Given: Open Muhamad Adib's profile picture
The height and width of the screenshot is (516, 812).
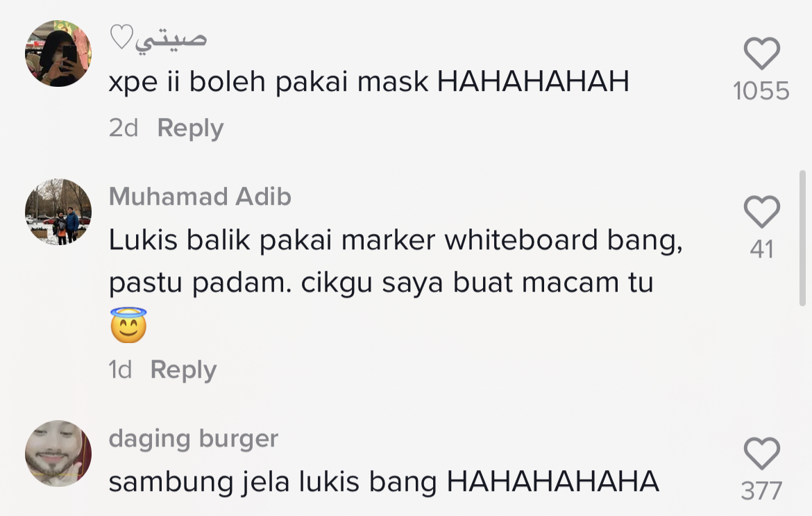Looking at the screenshot, I should tap(58, 212).
